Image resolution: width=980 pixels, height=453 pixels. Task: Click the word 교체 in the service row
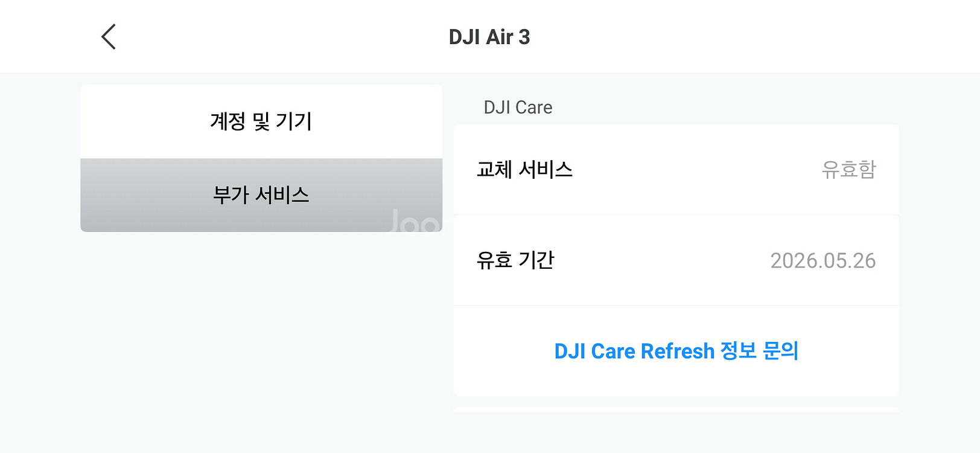pos(494,170)
